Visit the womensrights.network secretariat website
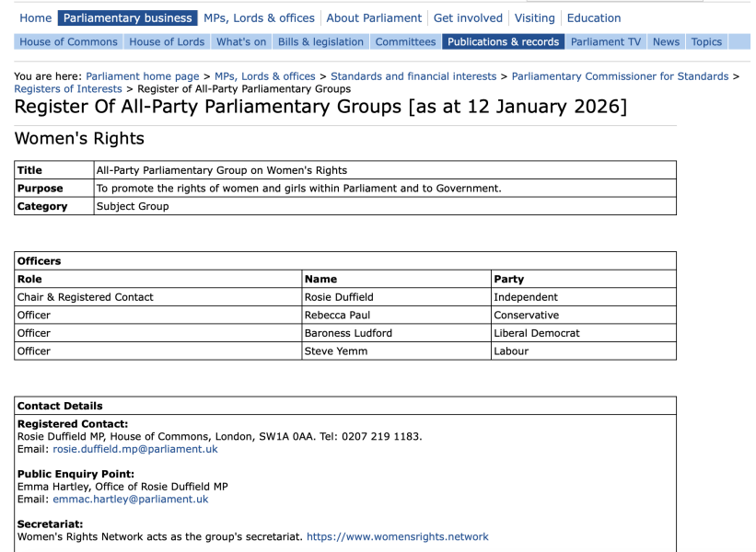The height and width of the screenshot is (552, 756). [397, 536]
